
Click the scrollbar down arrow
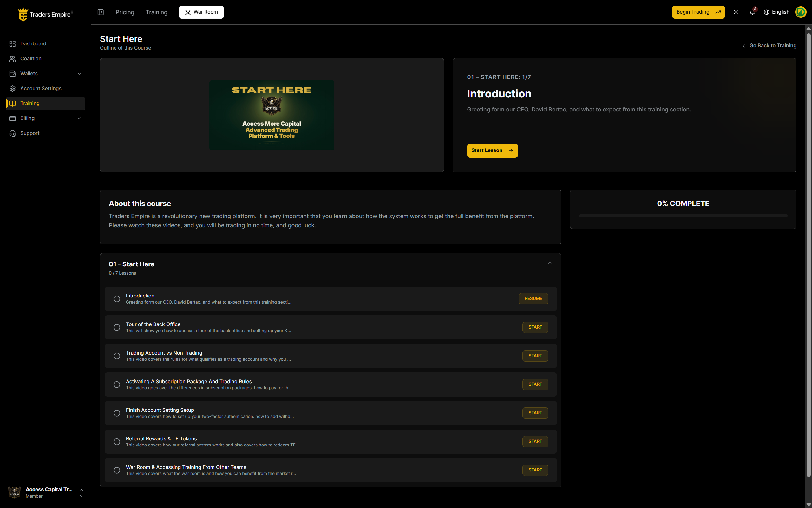point(808,505)
